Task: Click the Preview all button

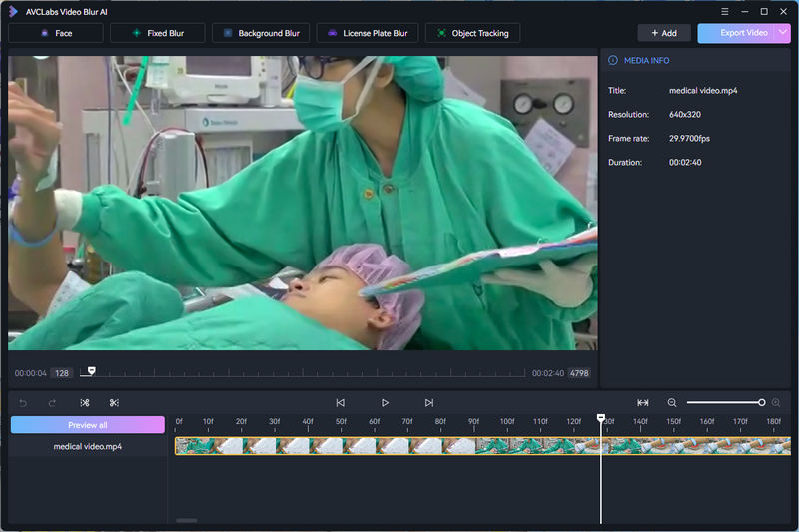Action: coord(87,425)
